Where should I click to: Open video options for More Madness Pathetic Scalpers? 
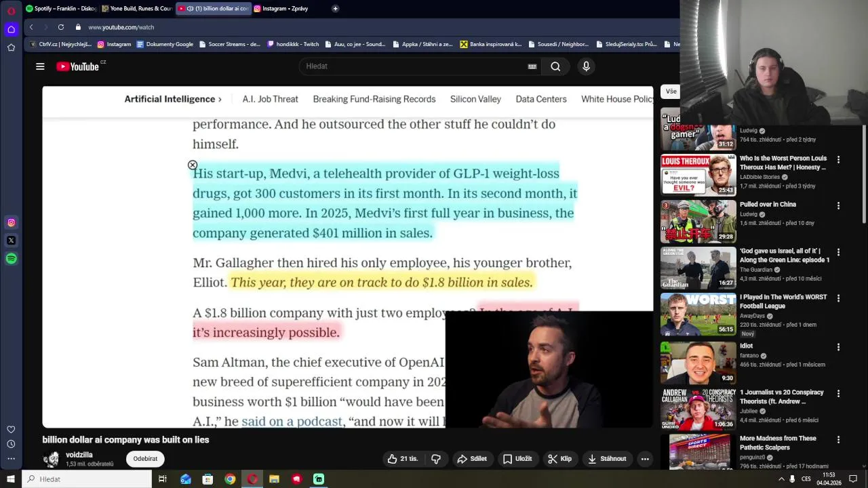point(838,439)
